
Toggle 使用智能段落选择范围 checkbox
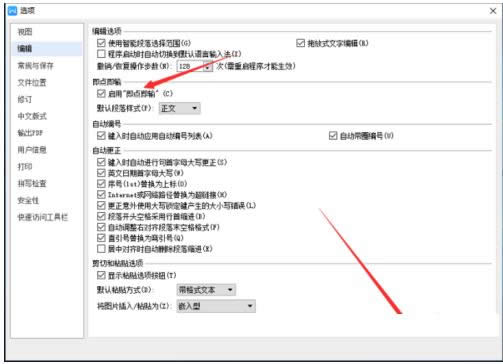101,43
